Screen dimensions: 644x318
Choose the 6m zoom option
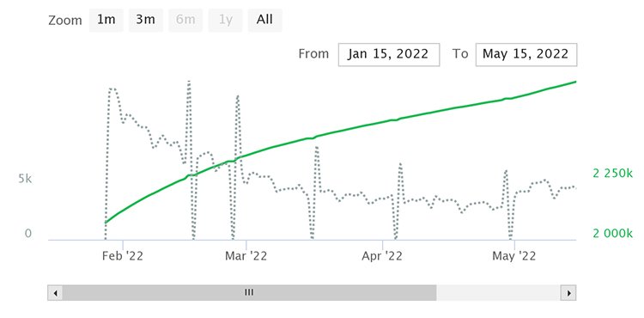click(x=185, y=20)
